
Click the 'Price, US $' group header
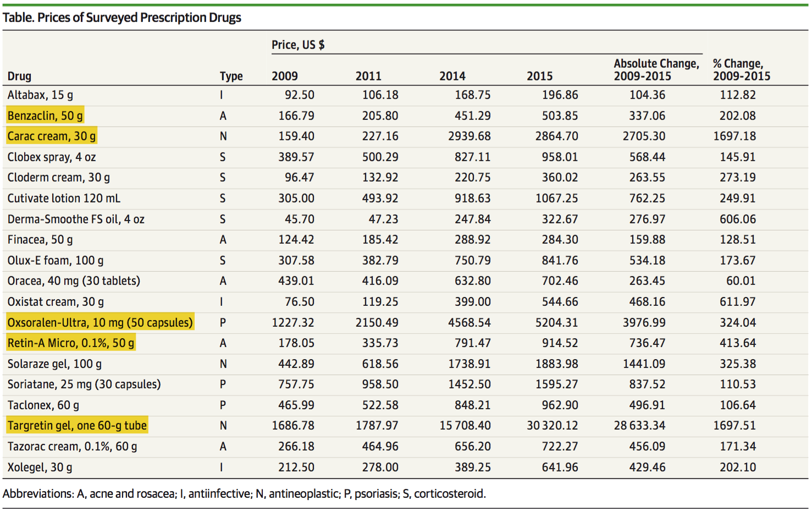click(x=298, y=45)
